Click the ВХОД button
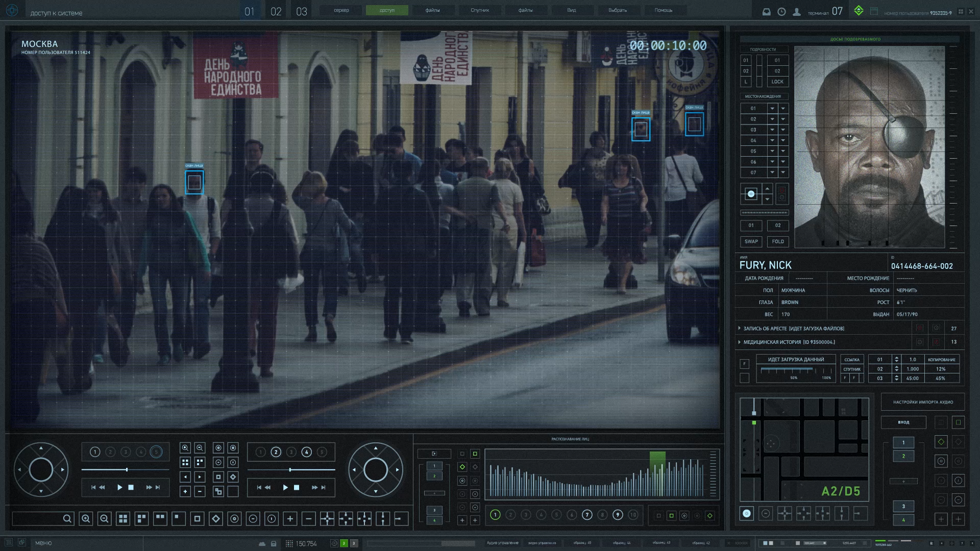 903,422
